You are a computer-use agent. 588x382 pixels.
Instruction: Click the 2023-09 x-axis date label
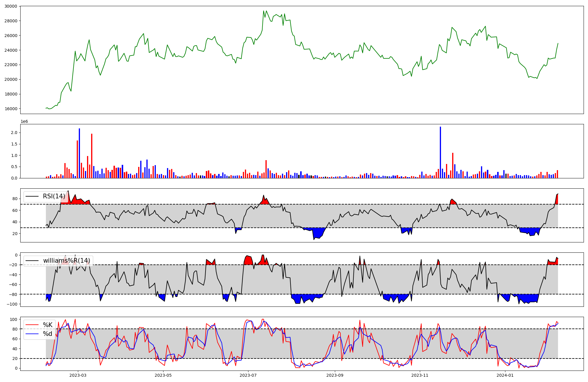pyautogui.click(x=335, y=375)
